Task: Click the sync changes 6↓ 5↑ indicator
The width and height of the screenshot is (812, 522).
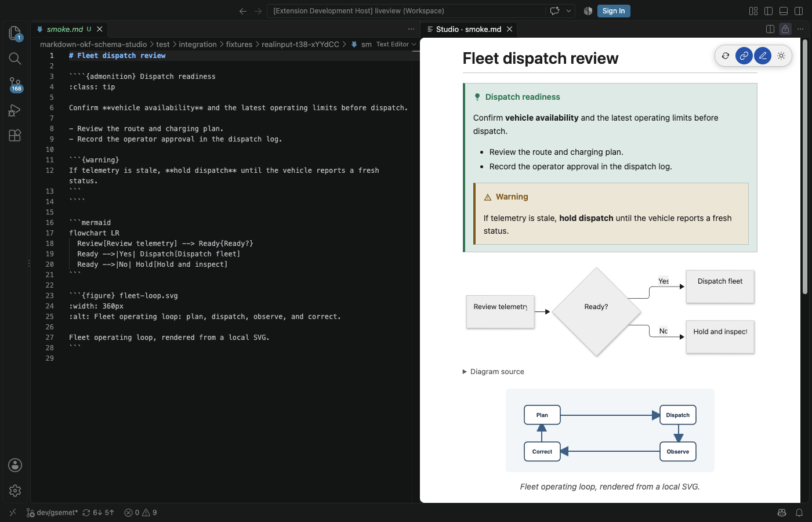Action: (x=99, y=513)
